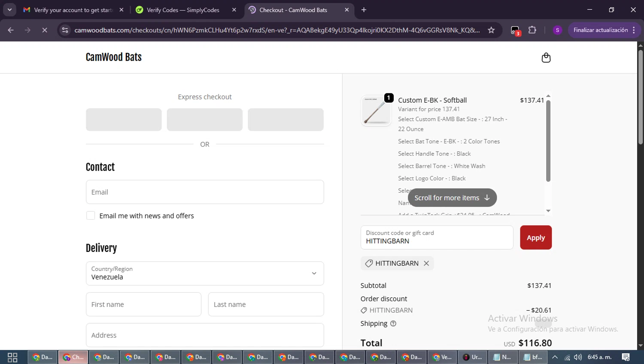Image resolution: width=644 pixels, height=364 pixels.
Task: Click the extension icon with badge 3
Action: click(515, 31)
